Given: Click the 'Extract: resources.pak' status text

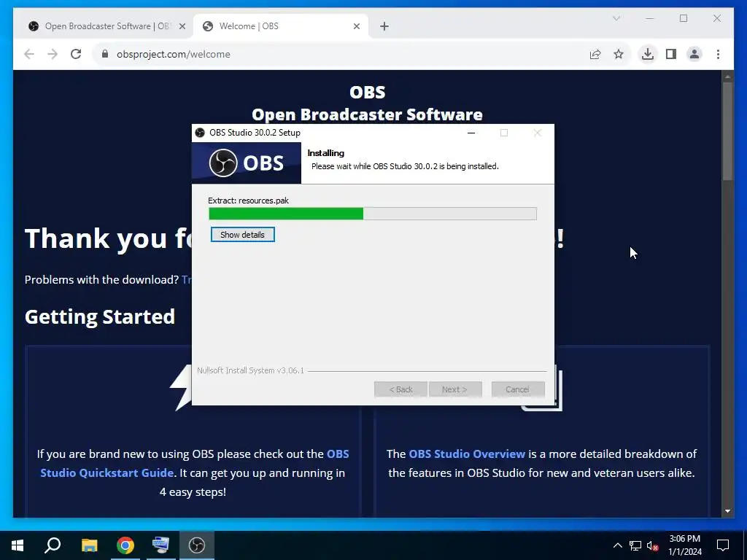Looking at the screenshot, I should [248, 201].
